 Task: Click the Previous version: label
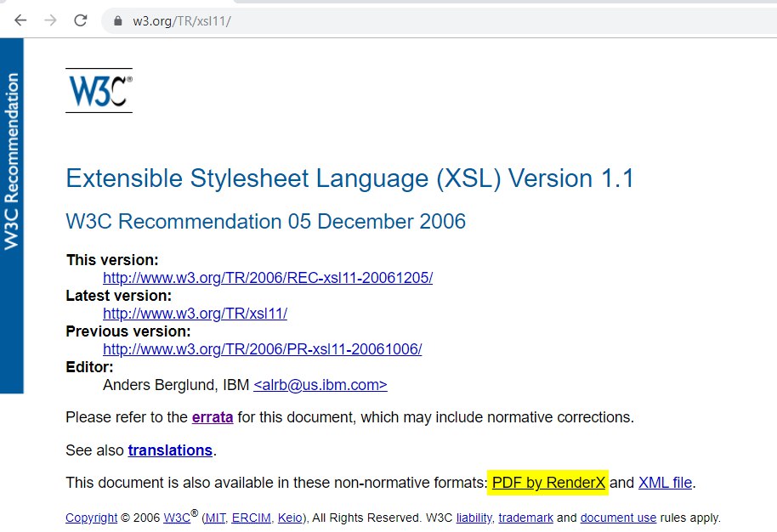[x=128, y=331]
